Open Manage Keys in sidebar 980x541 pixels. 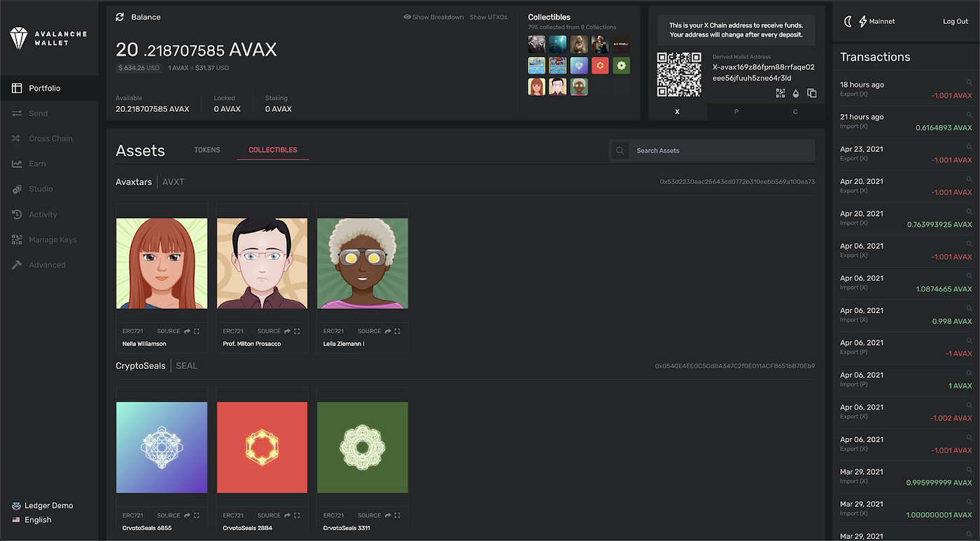pos(49,239)
